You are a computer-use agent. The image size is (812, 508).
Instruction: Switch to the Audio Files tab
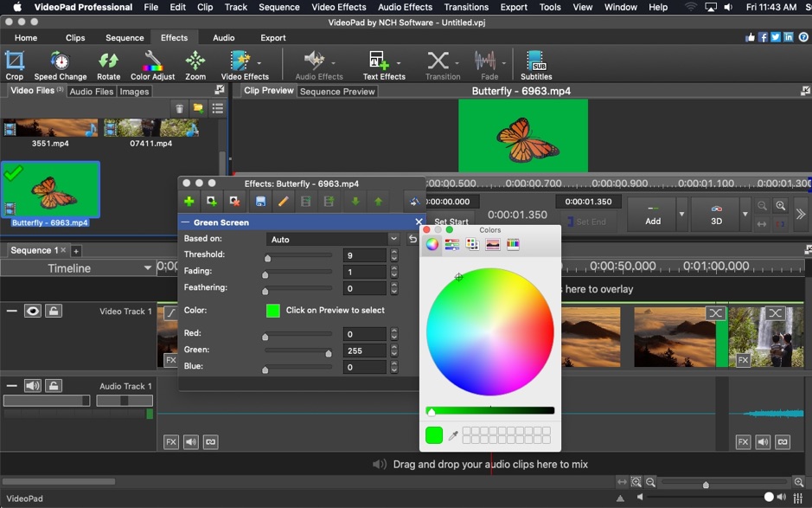point(91,91)
